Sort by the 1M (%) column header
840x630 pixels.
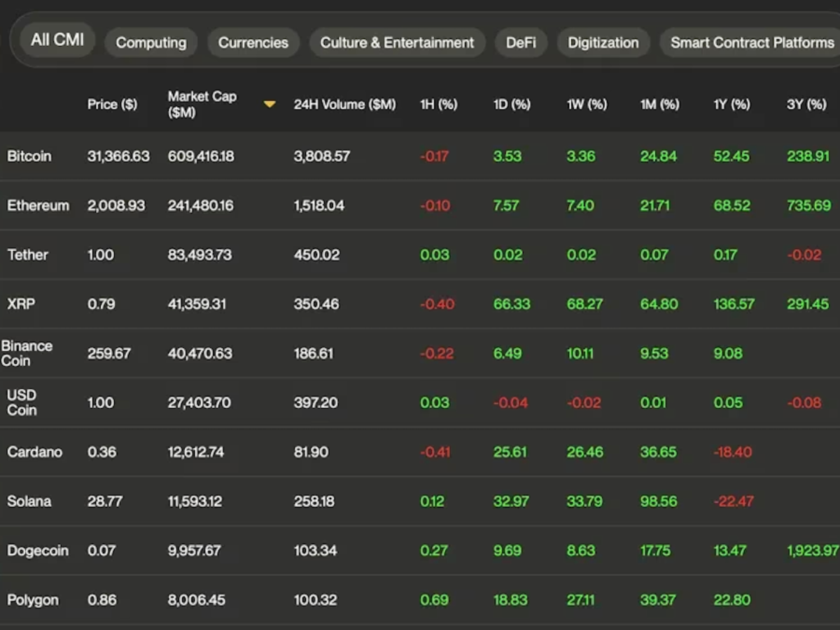pos(659,104)
